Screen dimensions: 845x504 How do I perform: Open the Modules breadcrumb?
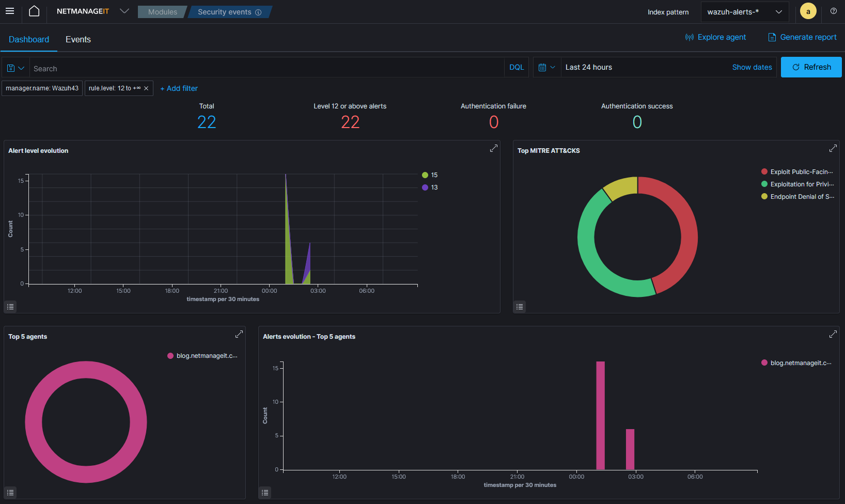[x=162, y=12]
